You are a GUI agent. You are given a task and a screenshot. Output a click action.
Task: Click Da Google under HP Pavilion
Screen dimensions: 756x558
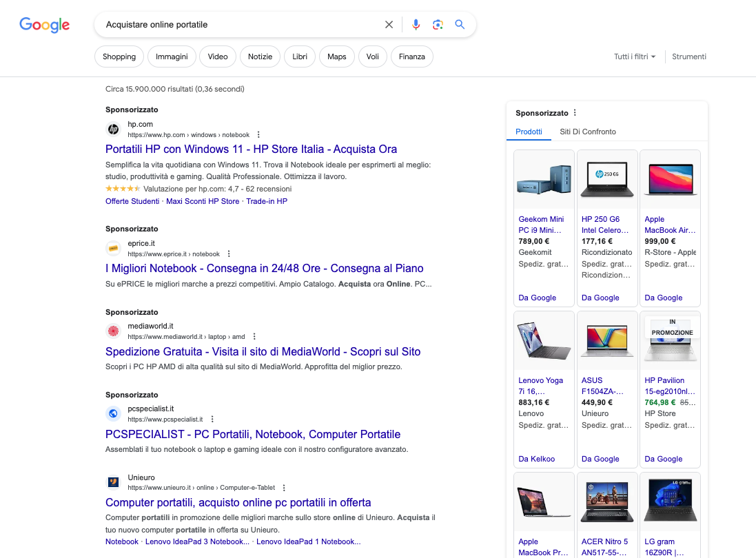[x=664, y=459]
